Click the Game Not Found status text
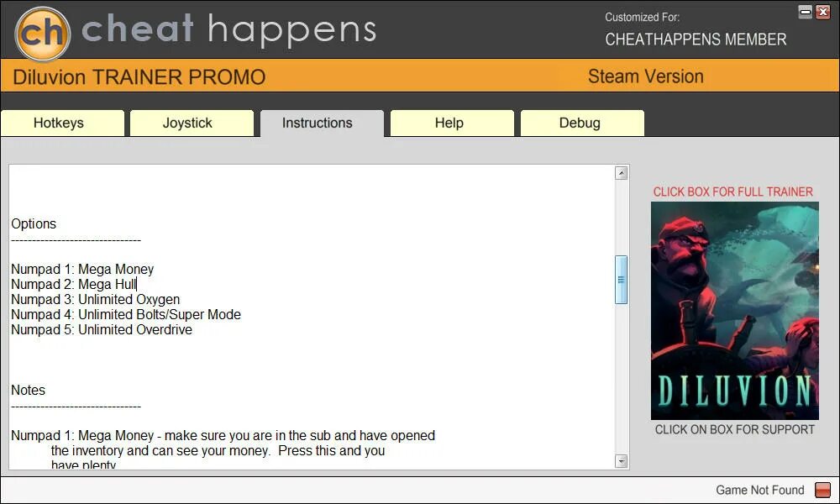 pyautogui.click(x=759, y=490)
